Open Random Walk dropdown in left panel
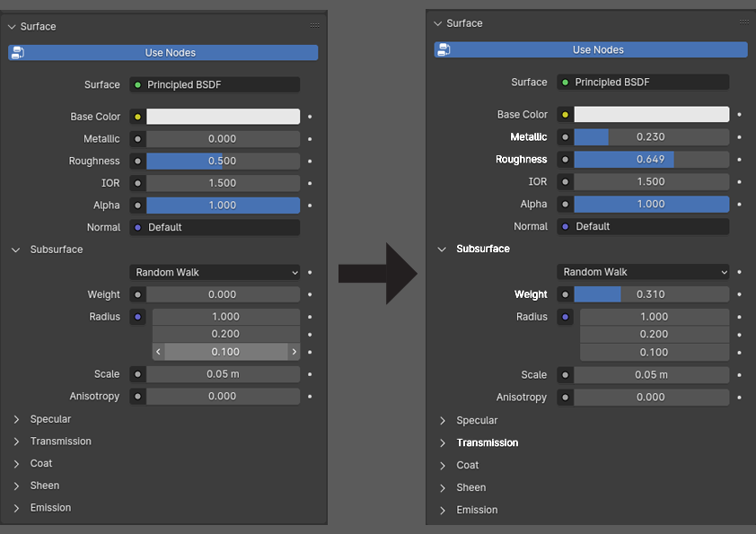 (215, 272)
